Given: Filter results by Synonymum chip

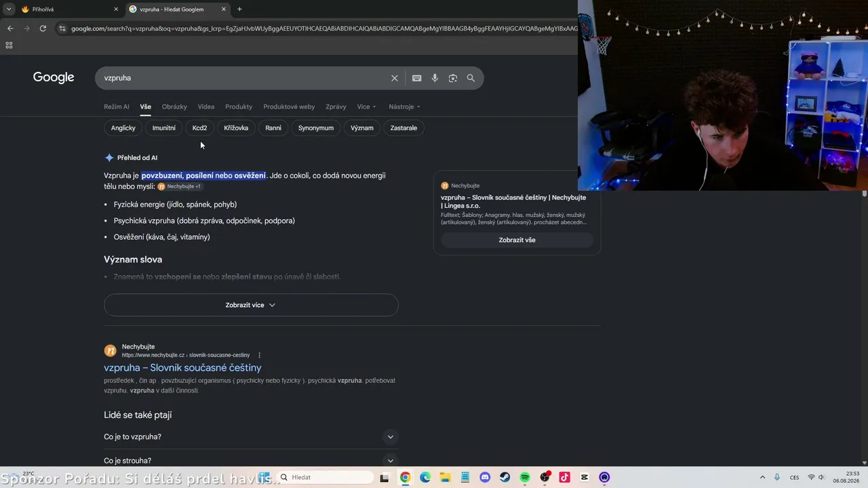Looking at the screenshot, I should pyautogui.click(x=316, y=127).
